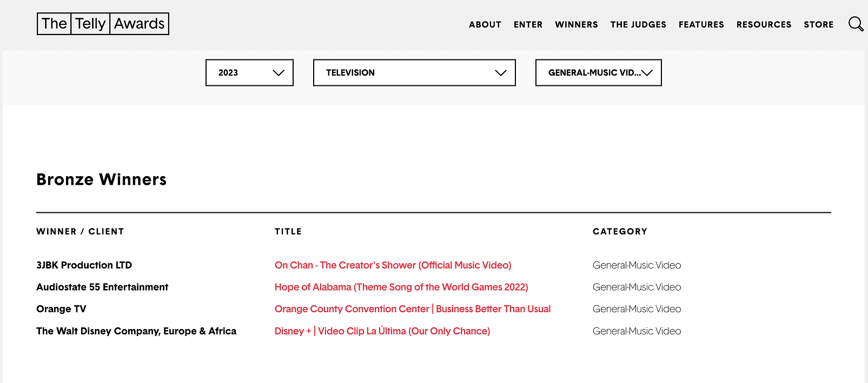This screenshot has width=868, height=383.
Task: Click The Telly Awards logo
Action: [103, 24]
